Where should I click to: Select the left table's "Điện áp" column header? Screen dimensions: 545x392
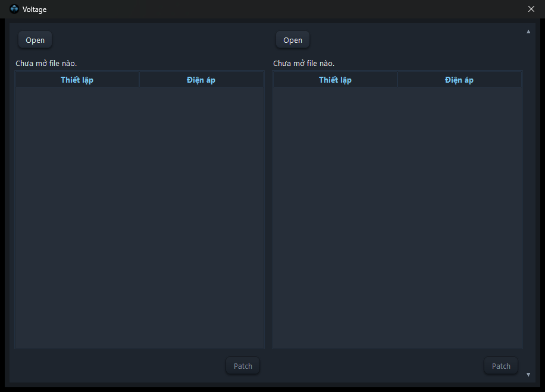click(201, 80)
